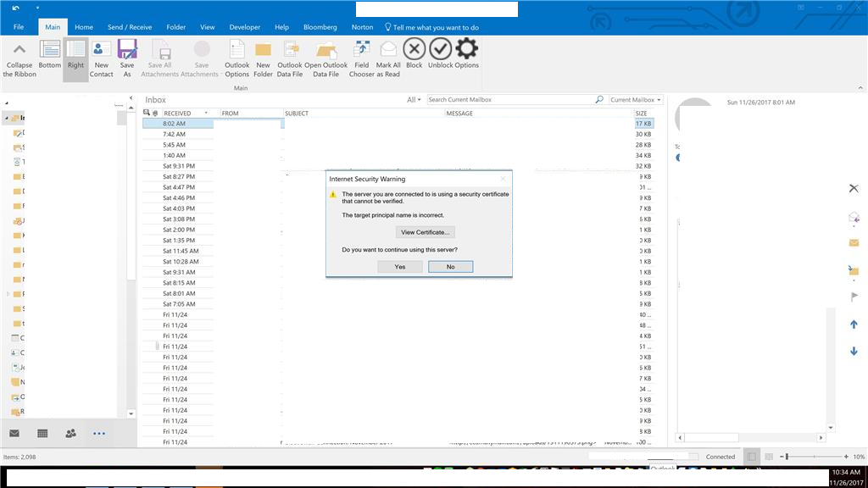This screenshot has width=868, height=488.
Task: Show more navigation options ellipsis
Action: pos(99,433)
